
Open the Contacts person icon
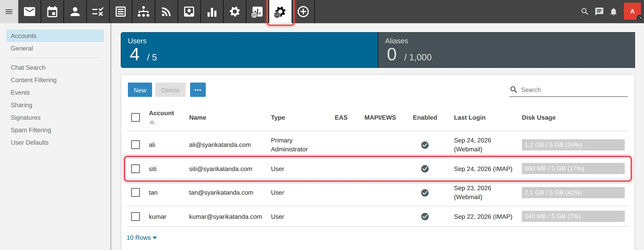[75, 11]
